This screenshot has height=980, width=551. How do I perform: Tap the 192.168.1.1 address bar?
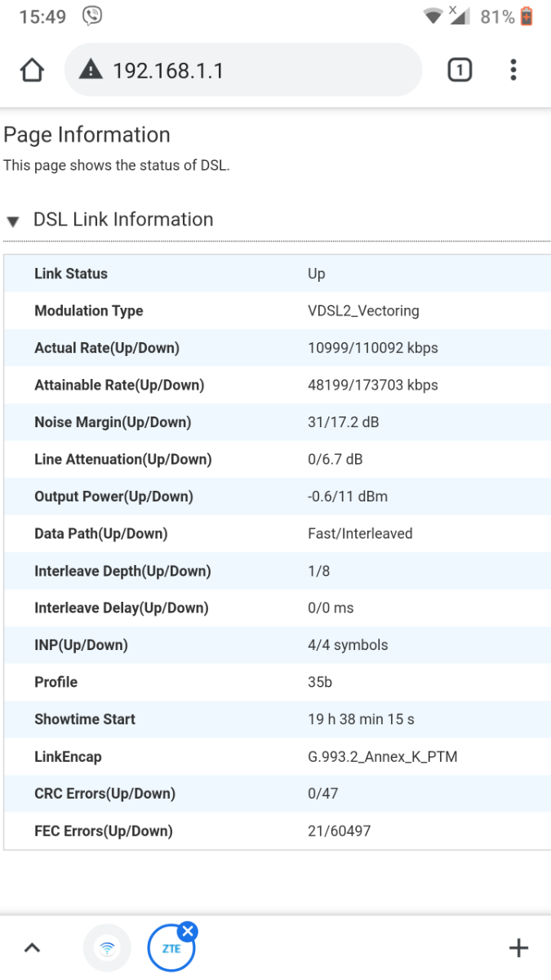point(243,71)
